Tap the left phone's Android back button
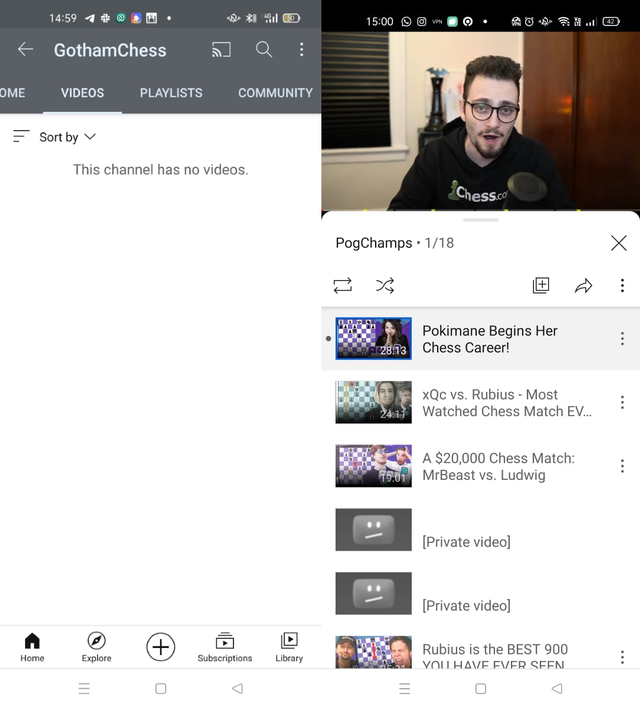 [x=238, y=689]
